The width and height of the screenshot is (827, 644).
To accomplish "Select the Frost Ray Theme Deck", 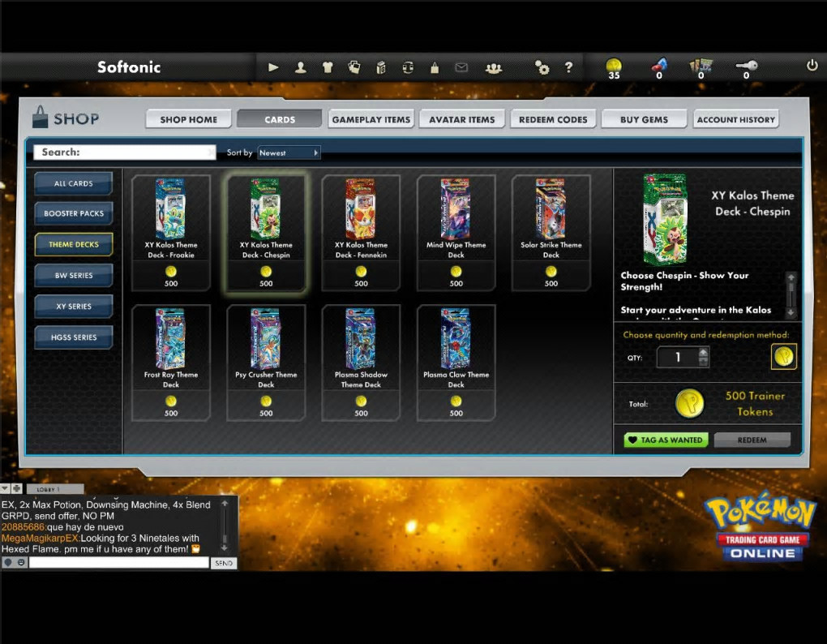I will (x=171, y=363).
